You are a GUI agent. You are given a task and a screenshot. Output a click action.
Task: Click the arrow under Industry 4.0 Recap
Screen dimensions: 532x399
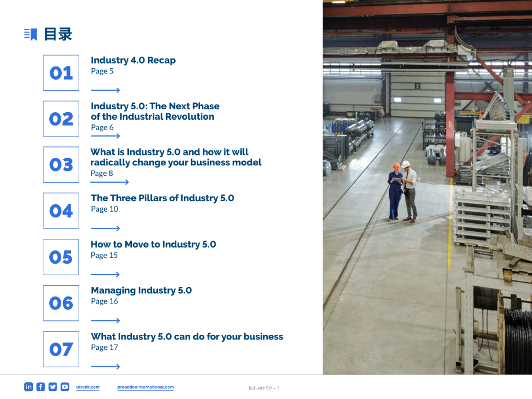pyautogui.click(x=105, y=90)
